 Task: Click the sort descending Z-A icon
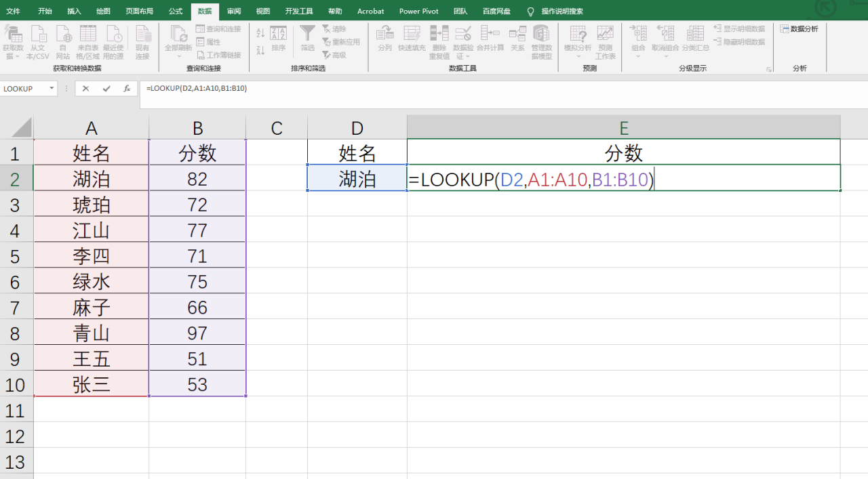tap(260, 50)
